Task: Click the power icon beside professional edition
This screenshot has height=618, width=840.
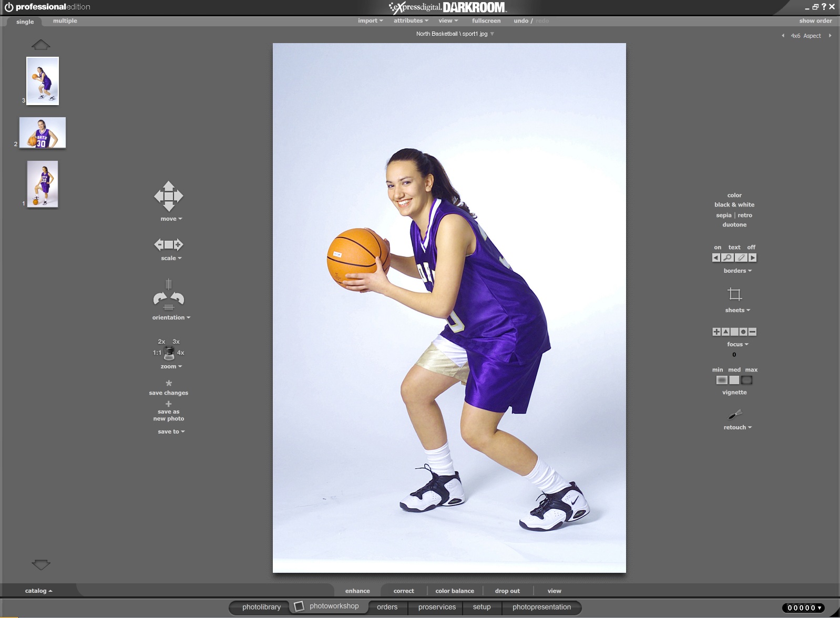Action: (x=9, y=7)
